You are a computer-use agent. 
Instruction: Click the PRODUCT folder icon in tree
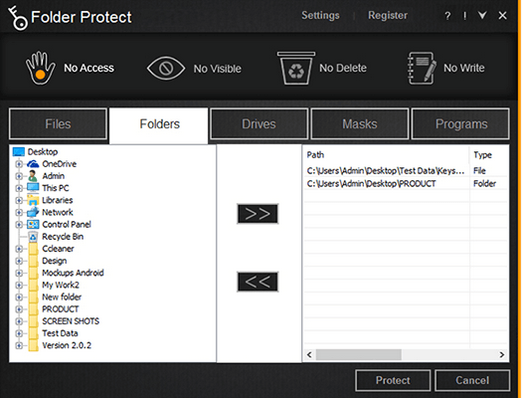[x=33, y=309]
